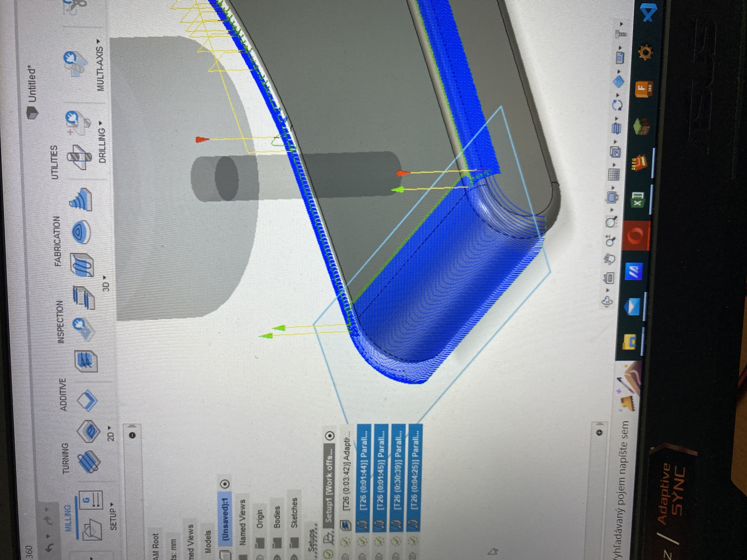The height and width of the screenshot is (560, 747).
Task: Activate Setup1 radio button
Action: [x=330, y=435]
